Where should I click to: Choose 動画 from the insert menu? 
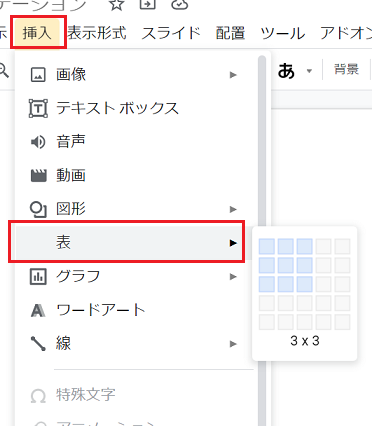click(136, 176)
